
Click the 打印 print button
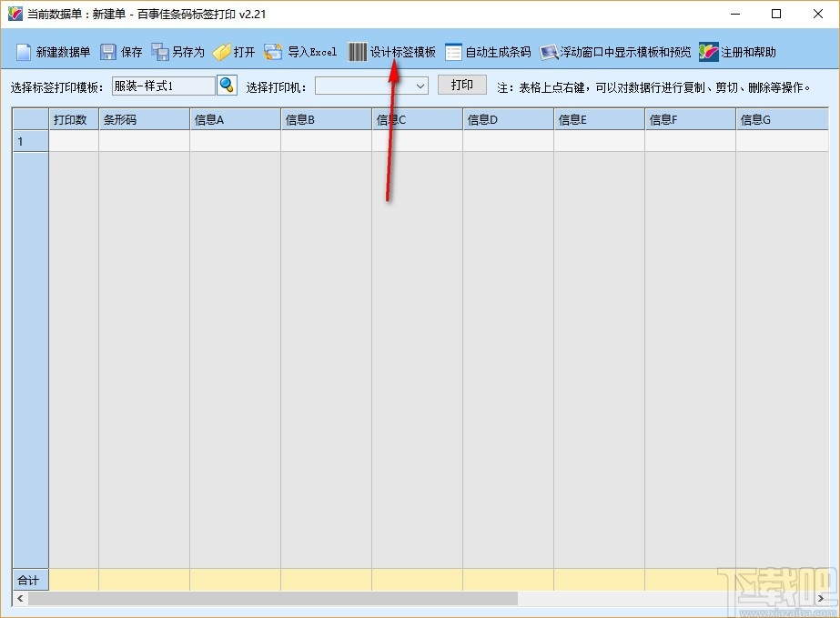tap(461, 84)
